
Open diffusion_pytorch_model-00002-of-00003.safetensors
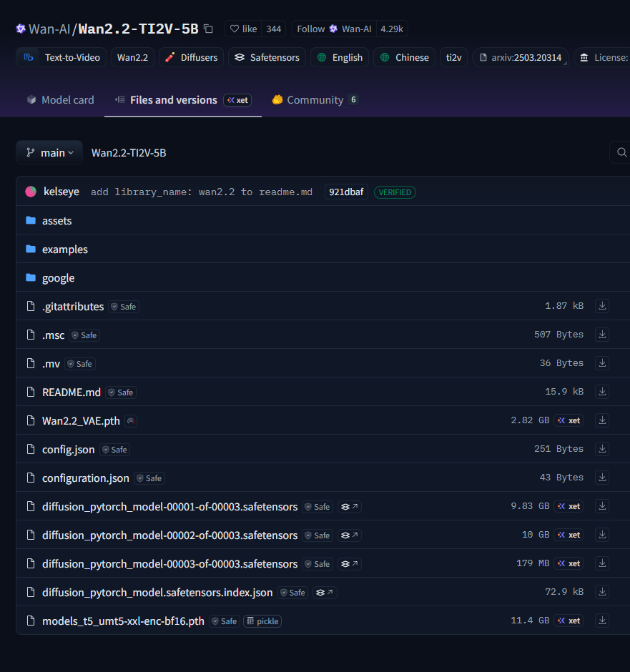tap(169, 535)
